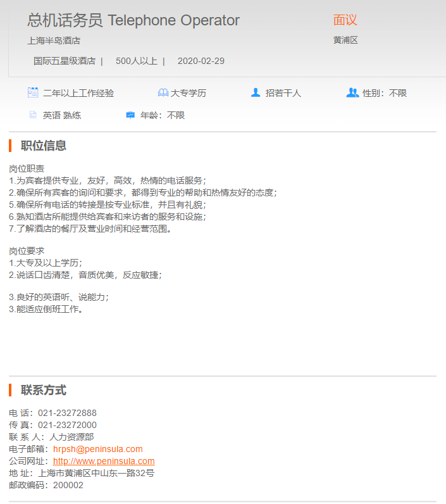
Task: Click the job title 总机话务员 Telephone Operator
Action: click(x=133, y=20)
